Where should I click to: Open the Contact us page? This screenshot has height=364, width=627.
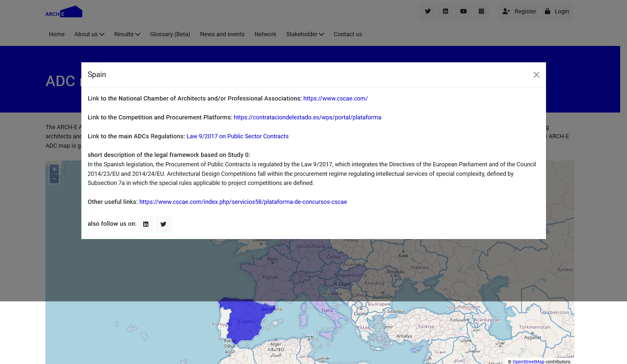pos(347,34)
